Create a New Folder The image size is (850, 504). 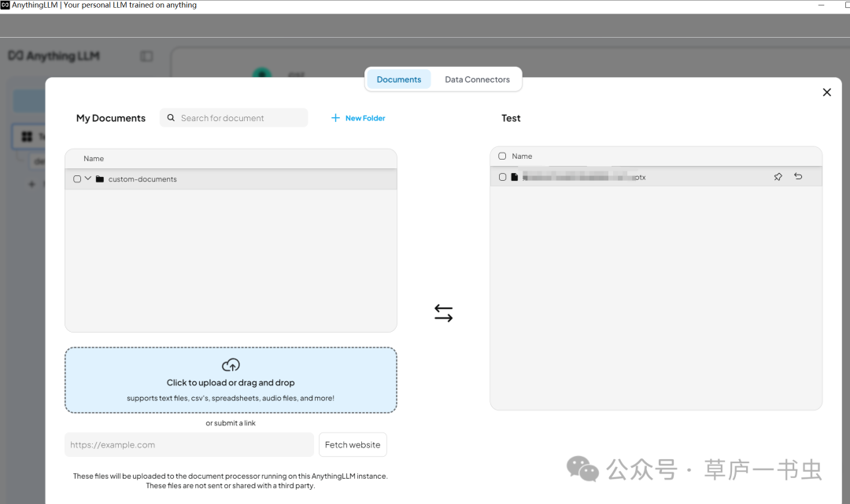click(358, 118)
